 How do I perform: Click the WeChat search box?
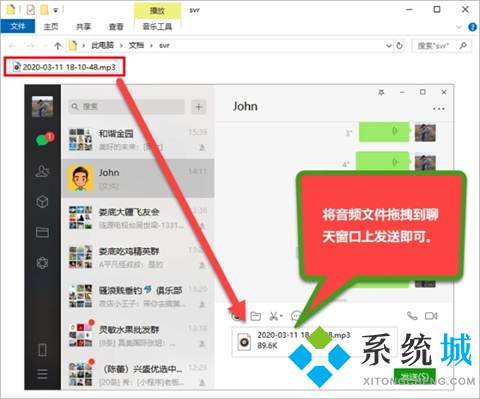(126, 107)
